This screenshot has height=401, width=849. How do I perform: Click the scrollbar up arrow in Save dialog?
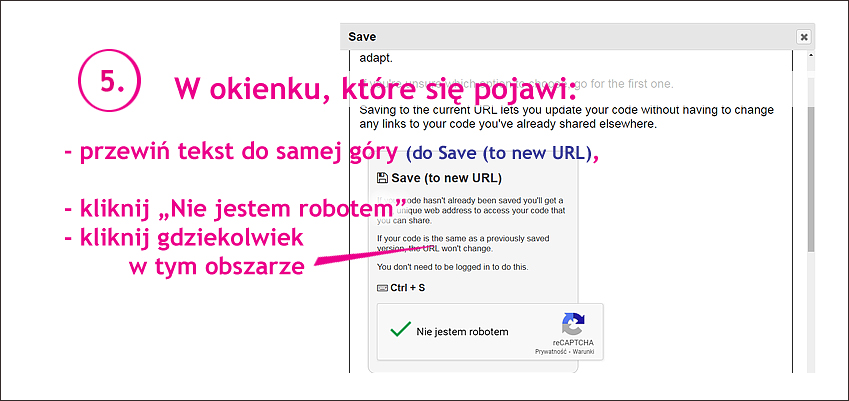coord(811,55)
